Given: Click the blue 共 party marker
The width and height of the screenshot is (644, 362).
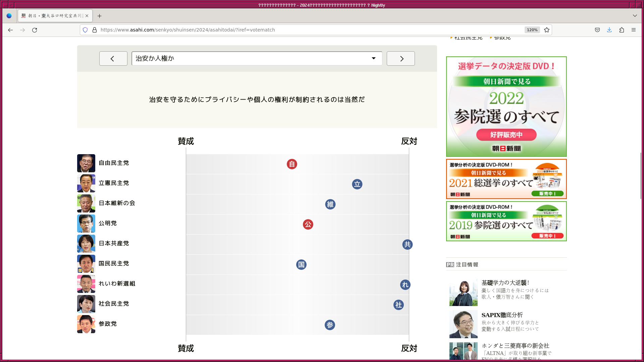Looking at the screenshot, I should (407, 245).
